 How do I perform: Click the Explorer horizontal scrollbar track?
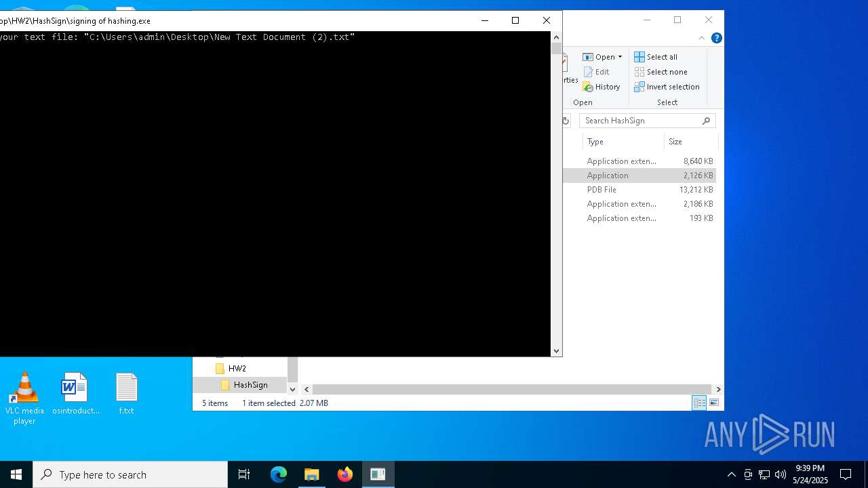coord(512,389)
